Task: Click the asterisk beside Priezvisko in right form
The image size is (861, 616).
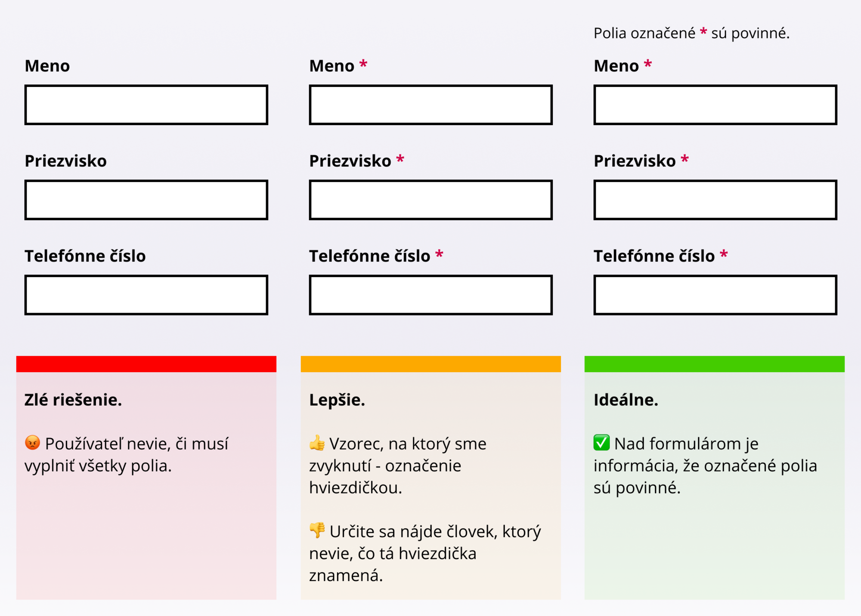Action: point(685,160)
